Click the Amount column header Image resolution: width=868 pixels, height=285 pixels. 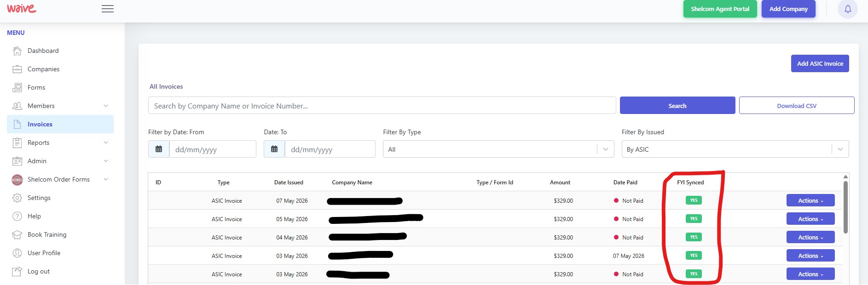(560, 182)
